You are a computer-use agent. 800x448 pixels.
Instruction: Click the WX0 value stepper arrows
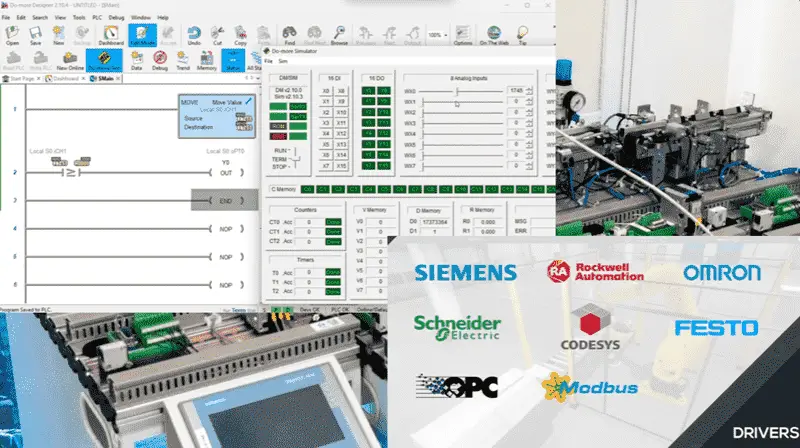pyautogui.click(x=529, y=91)
